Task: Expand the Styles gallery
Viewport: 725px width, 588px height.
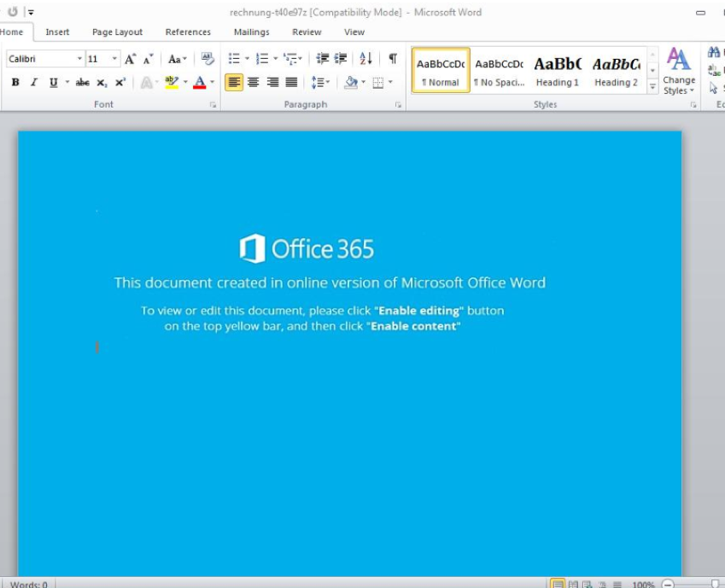Action: pos(652,86)
